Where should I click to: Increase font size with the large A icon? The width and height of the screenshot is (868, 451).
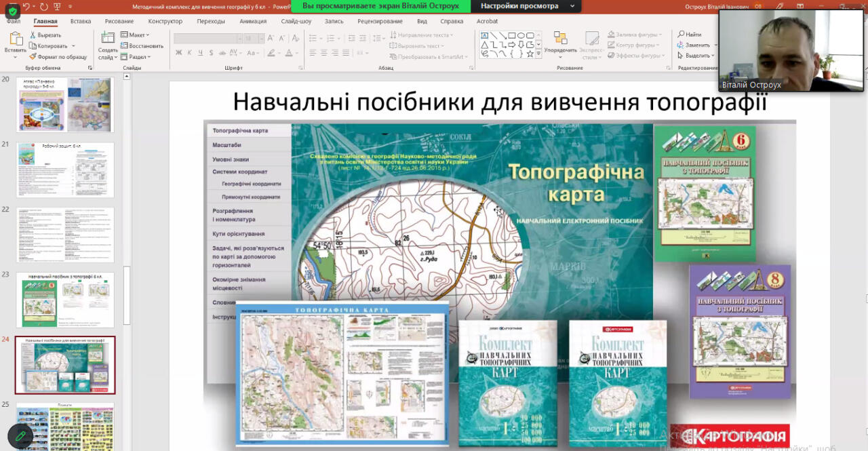click(x=271, y=39)
